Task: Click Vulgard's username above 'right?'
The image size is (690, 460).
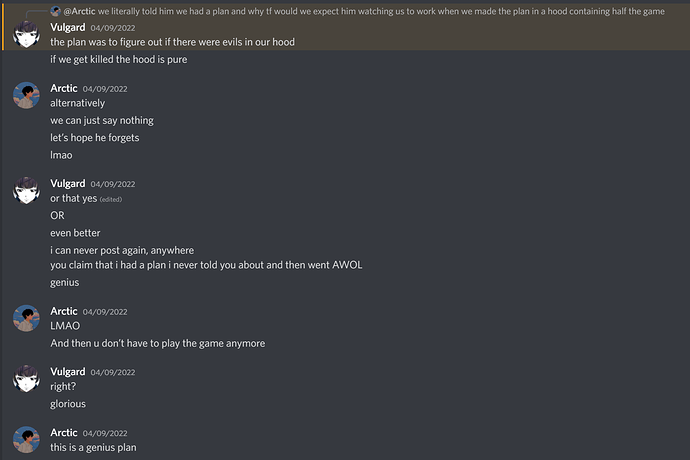Action: coord(68,372)
